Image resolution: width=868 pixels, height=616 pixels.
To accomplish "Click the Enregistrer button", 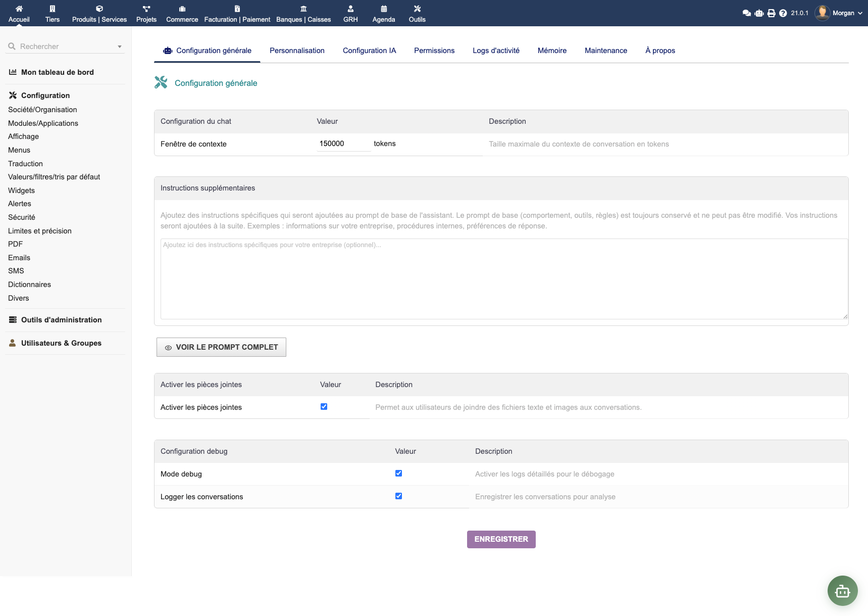I will (501, 539).
